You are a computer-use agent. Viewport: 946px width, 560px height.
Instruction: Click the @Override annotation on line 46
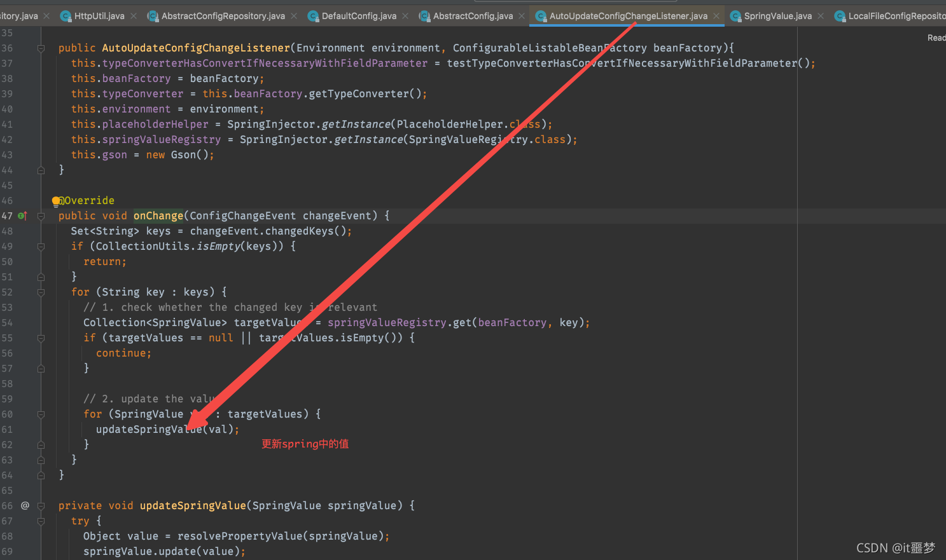click(x=87, y=201)
